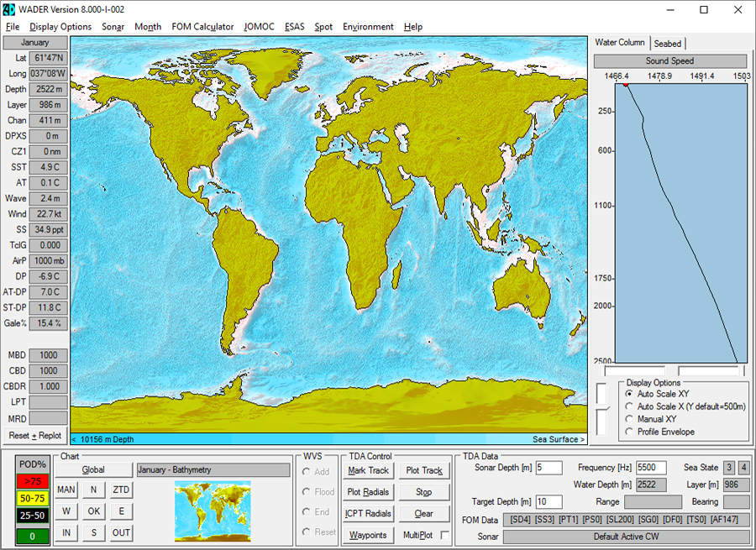Open the Spot menu
756x550 pixels.
pos(323,27)
